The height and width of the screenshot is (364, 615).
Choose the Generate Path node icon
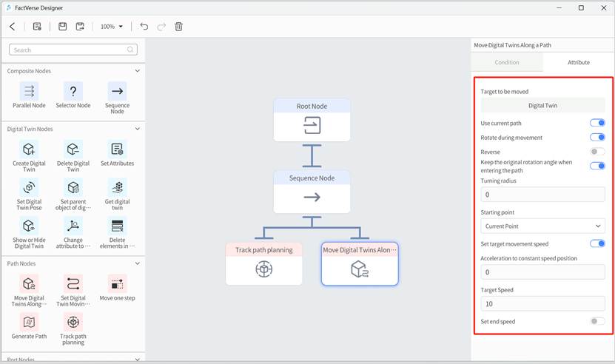pyautogui.click(x=29, y=323)
